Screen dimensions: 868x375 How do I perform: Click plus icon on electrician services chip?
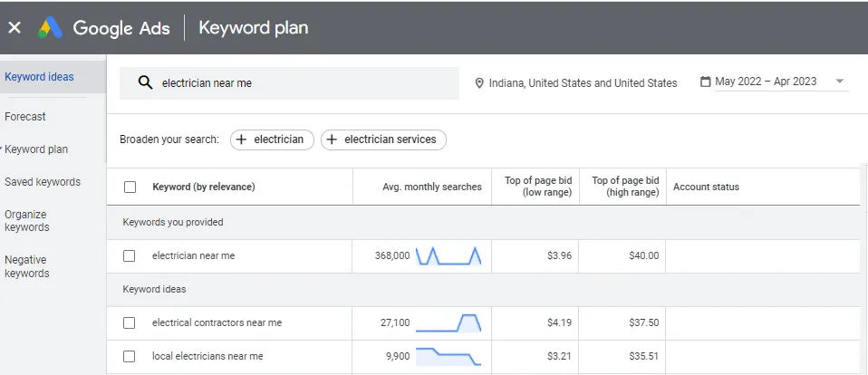click(333, 139)
